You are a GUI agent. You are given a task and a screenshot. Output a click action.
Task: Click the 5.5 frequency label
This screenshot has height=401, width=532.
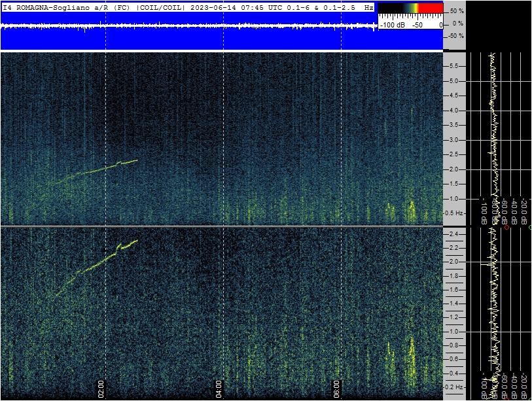(x=453, y=66)
